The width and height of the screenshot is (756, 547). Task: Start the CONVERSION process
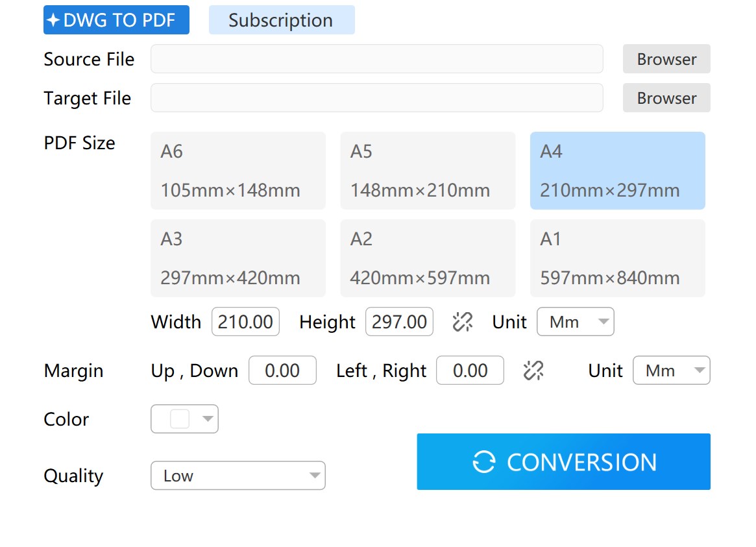pyautogui.click(x=563, y=462)
